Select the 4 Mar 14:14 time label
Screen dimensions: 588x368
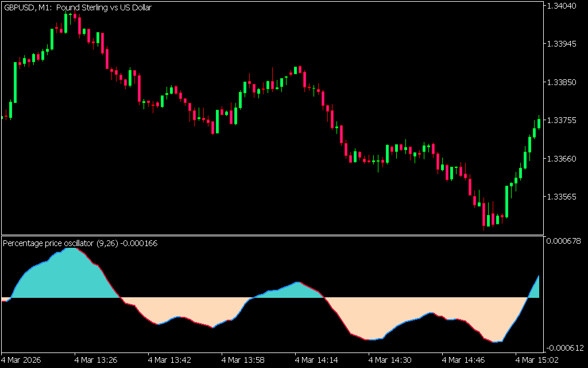point(316,360)
